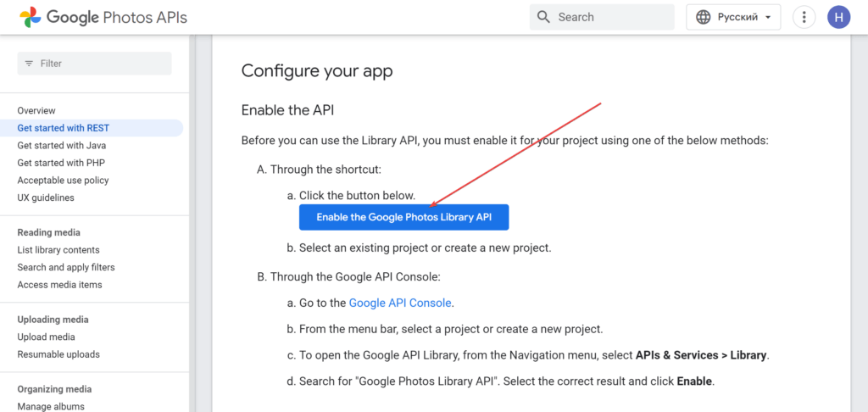The image size is (868, 412).
Task: Open the account avatar labeled H
Action: 838,17
